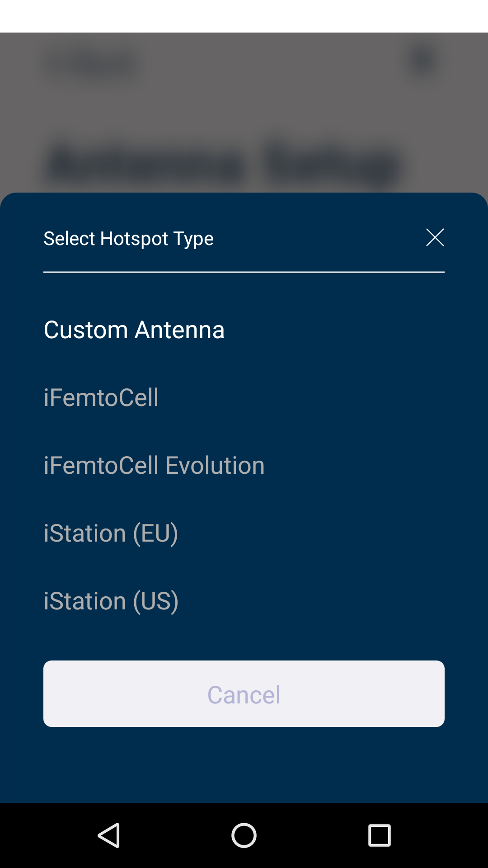Click the Select Hotspot Type title
The height and width of the screenshot is (868, 488).
(128, 238)
